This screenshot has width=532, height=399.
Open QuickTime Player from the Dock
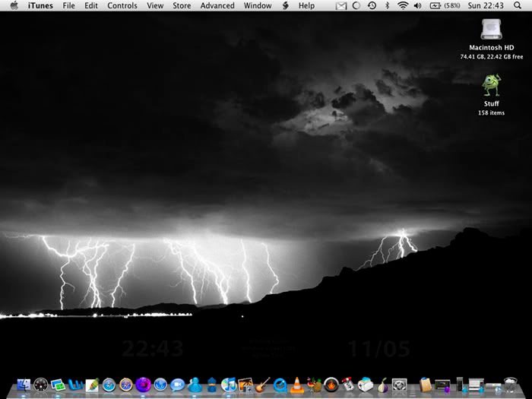pyautogui.click(x=280, y=385)
